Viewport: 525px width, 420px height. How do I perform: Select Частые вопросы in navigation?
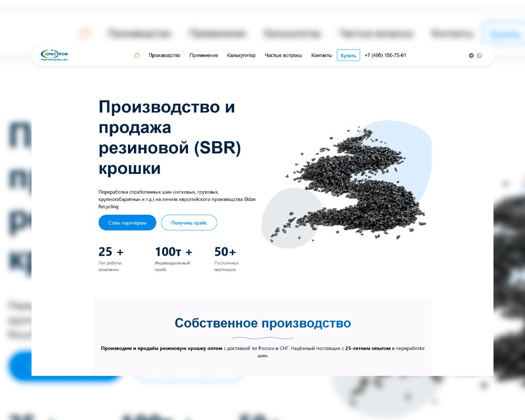(x=283, y=55)
